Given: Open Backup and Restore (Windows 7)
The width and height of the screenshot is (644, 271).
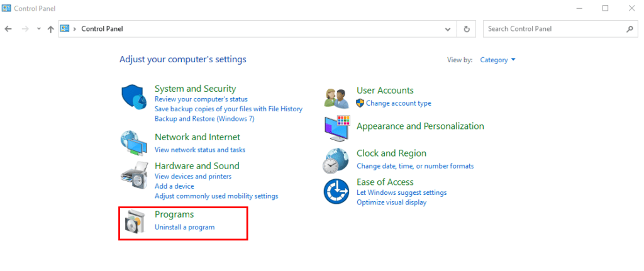Looking at the screenshot, I should (204, 119).
